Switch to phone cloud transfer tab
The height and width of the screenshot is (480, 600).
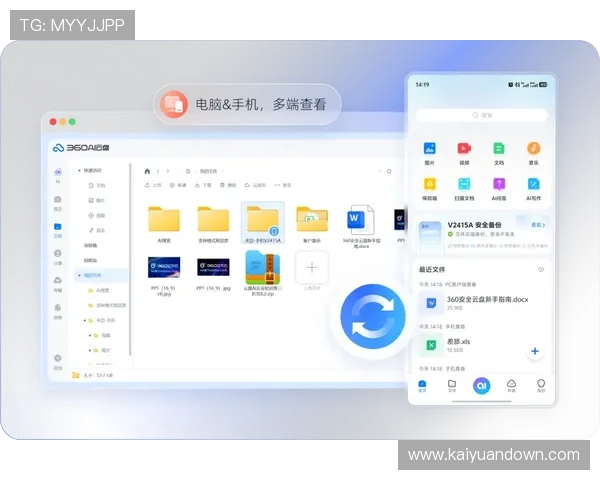pos(511,385)
